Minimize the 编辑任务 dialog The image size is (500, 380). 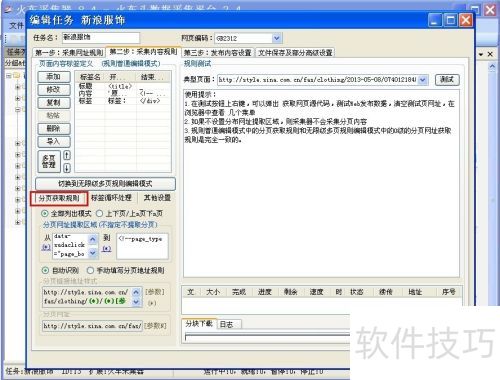click(435, 21)
